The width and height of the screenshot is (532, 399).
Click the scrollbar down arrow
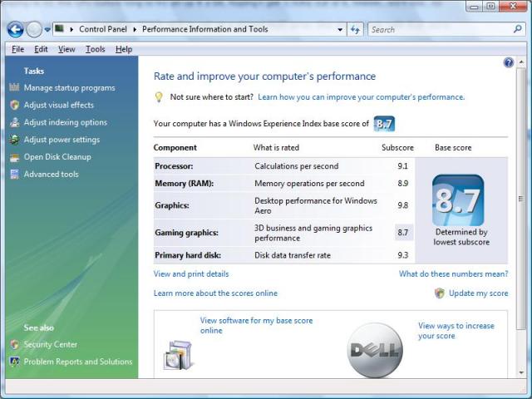click(521, 373)
